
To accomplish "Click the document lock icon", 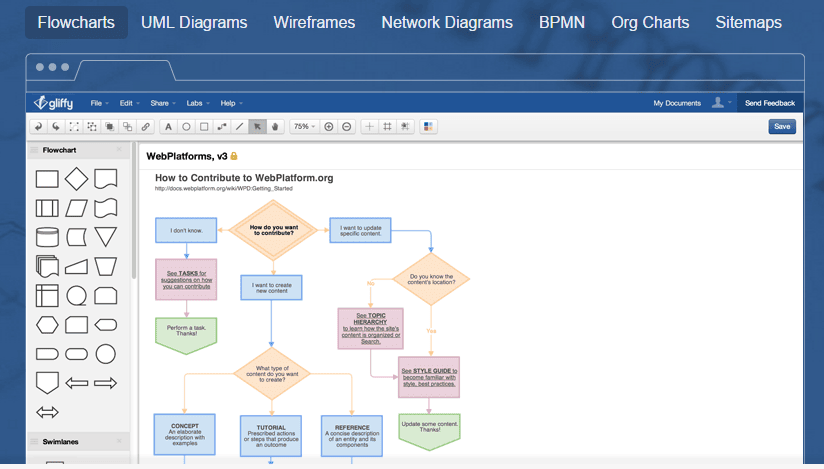I will pyautogui.click(x=234, y=156).
